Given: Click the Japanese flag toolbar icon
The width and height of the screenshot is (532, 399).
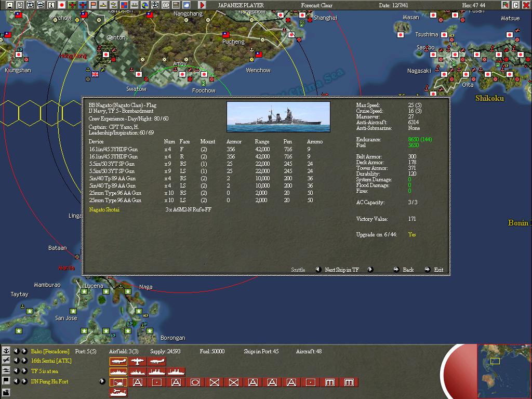Looking at the screenshot, I should click(62, 5).
